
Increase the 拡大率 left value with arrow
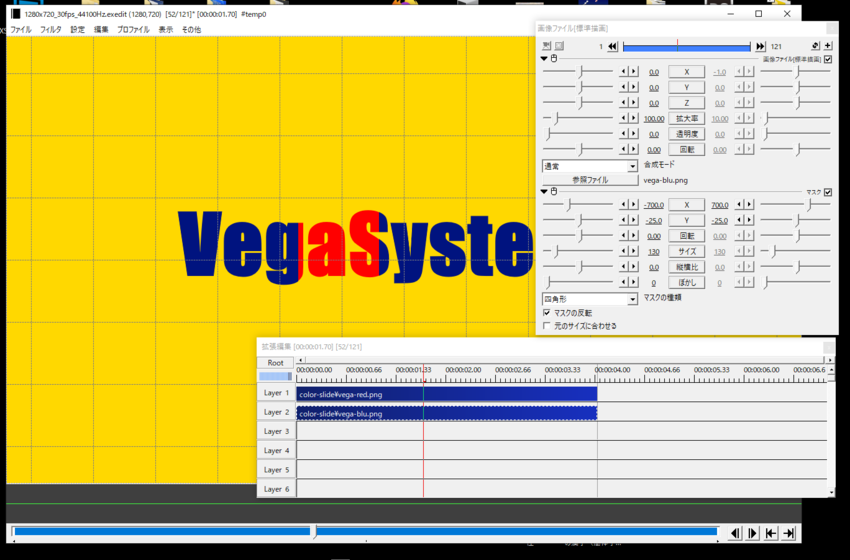click(x=634, y=118)
